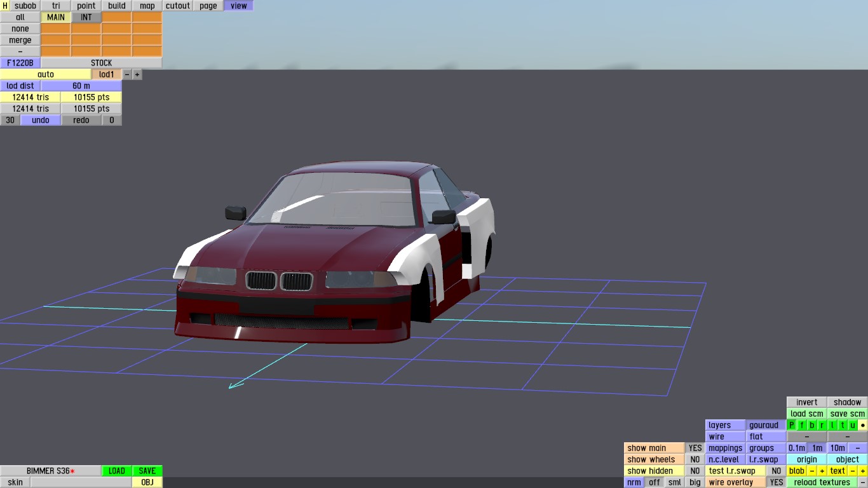
Task: Decrease the LOD level with minus
Action: (x=127, y=74)
